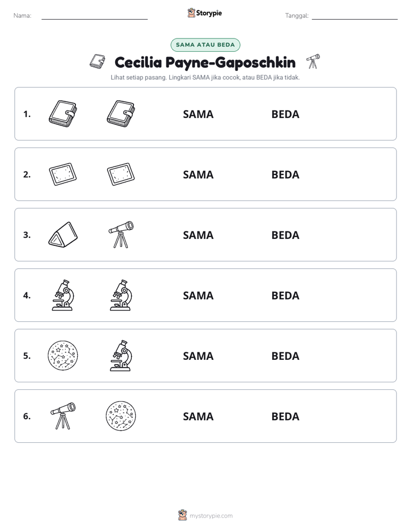Choose BEDA for row 5

(x=285, y=356)
